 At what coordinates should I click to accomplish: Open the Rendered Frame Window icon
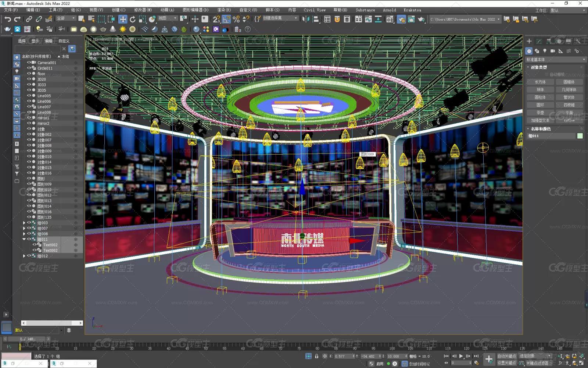coord(411,19)
